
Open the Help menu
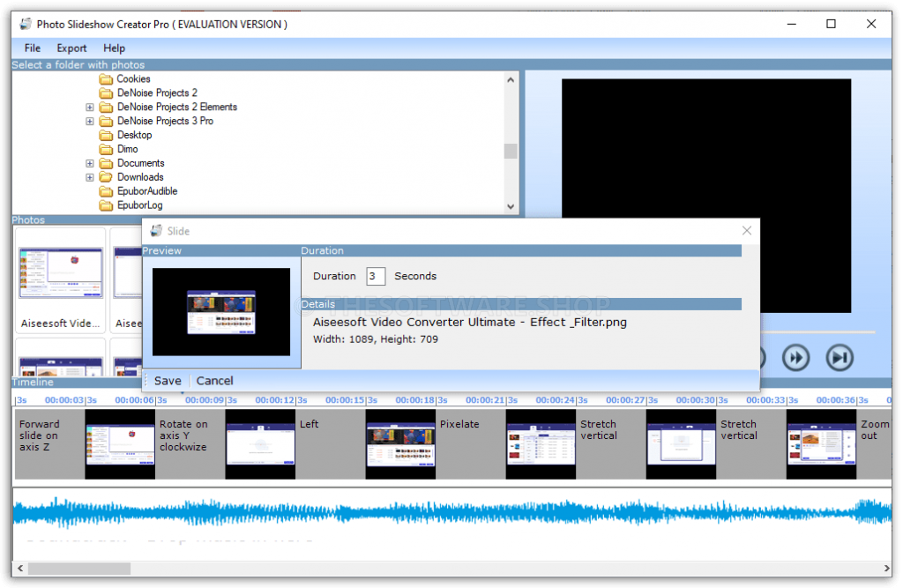tap(114, 48)
